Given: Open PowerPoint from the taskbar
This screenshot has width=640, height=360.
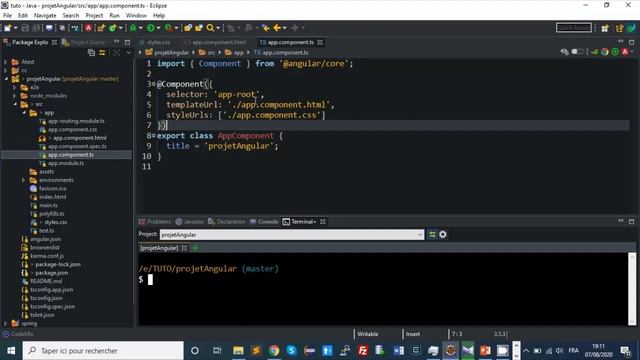Looking at the screenshot, I should [485, 350].
